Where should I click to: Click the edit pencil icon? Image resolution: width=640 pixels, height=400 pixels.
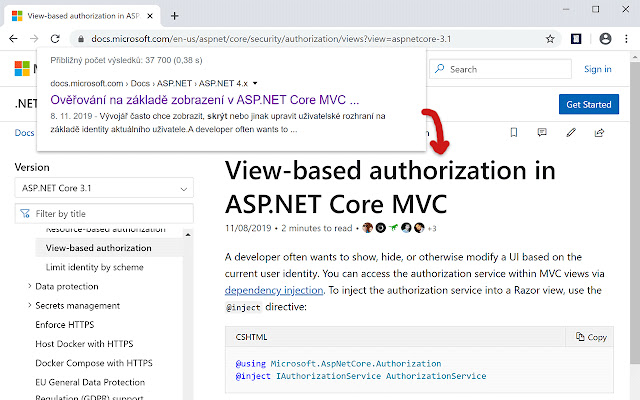(571, 132)
